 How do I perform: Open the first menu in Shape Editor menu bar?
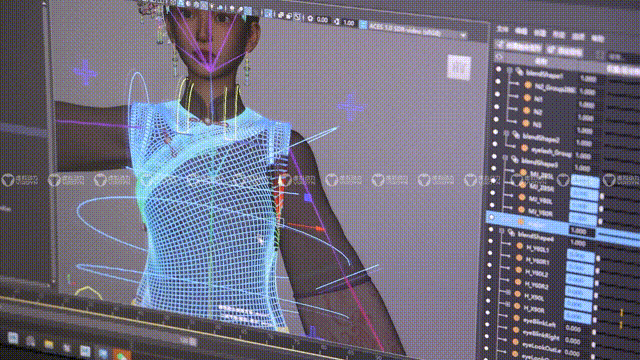(x=502, y=29)
